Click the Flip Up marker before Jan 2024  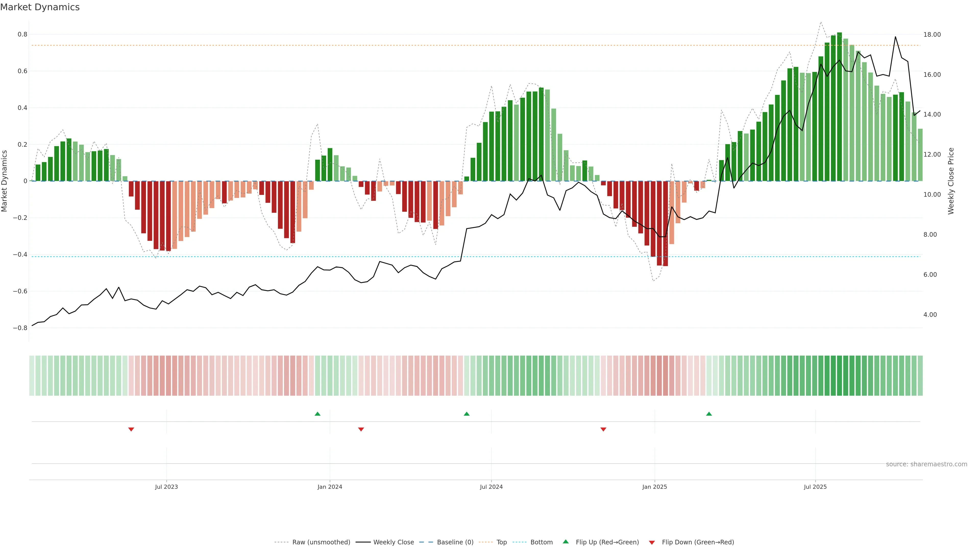(x=318, y=414)
